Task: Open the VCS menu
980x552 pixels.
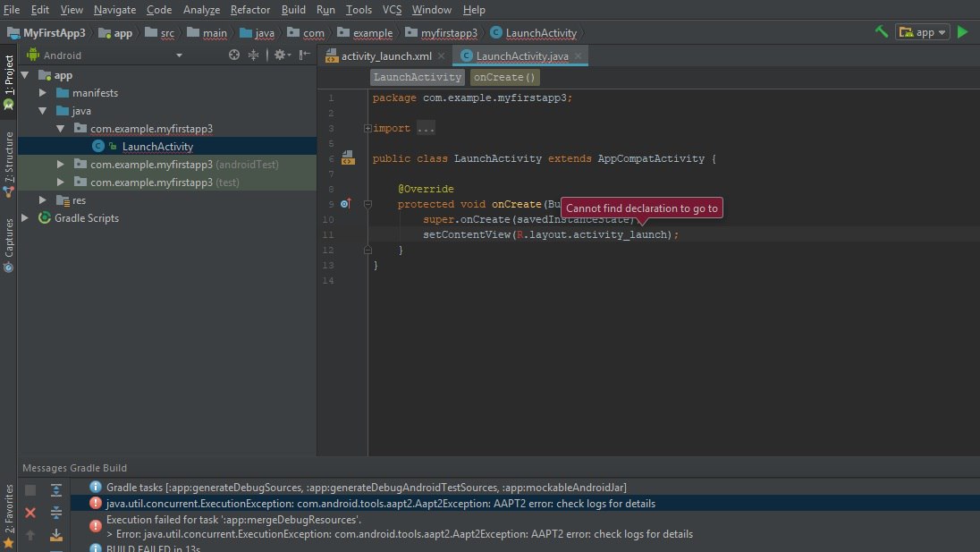Action: click(392, 9)
